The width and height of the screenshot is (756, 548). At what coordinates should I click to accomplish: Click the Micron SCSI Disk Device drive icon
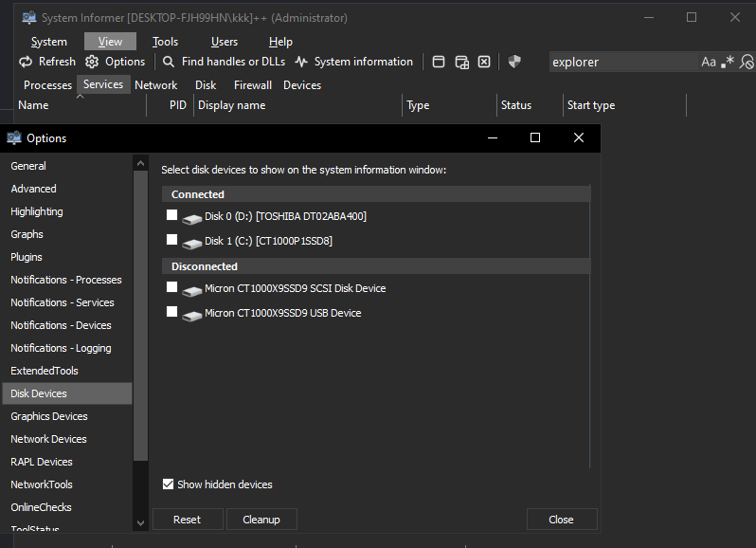click(192, 291)
